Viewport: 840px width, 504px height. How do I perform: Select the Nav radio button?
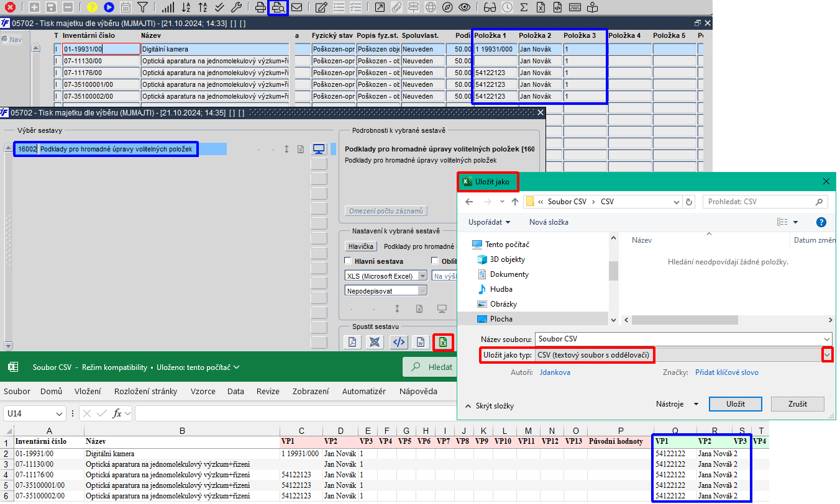(x=5, y=39)
